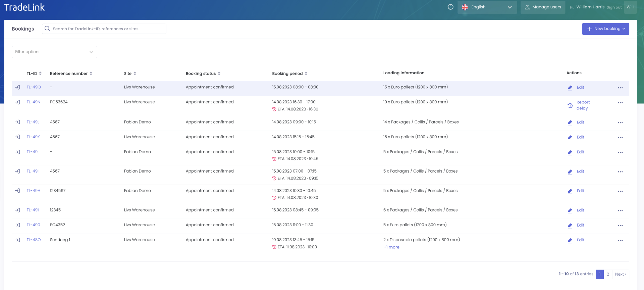This screenshot has height=290, width=644.
Task: Click the help question mark icon
Action: pos(450,7)
